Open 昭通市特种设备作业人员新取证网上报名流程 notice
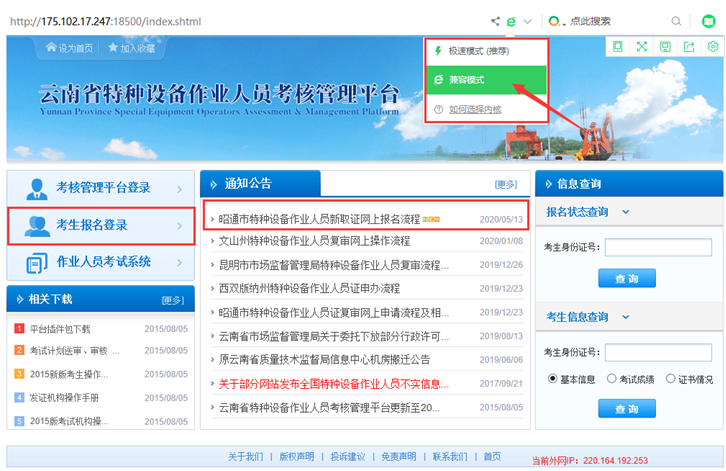Viewport: 726px width, 471px height. point(320,218)
